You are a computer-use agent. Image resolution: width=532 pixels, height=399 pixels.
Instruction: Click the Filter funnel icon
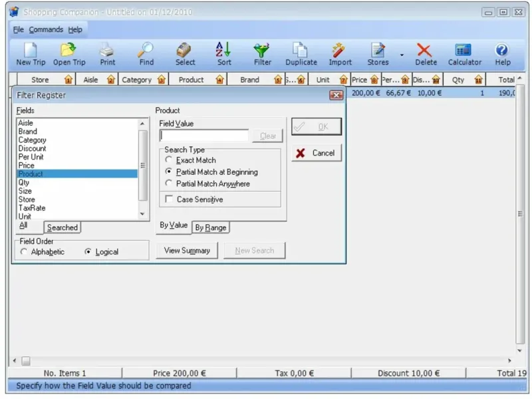click(x=262, y=54)
